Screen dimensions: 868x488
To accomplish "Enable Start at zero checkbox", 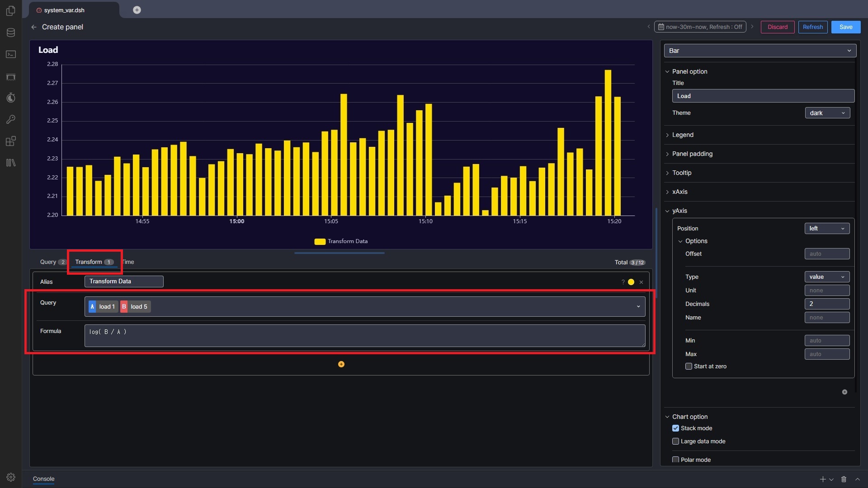I will (x=689, y=366).
